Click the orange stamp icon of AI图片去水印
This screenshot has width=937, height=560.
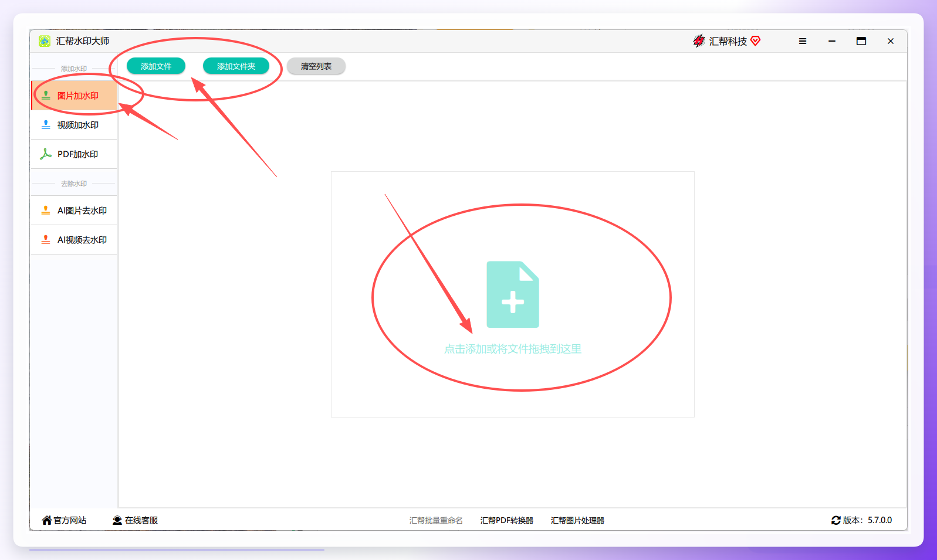46,211
